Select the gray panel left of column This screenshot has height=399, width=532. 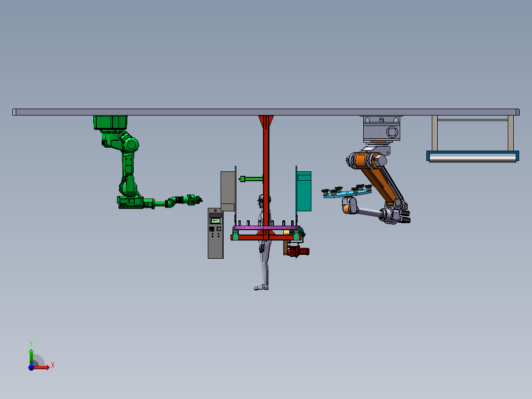pos(228,191)
